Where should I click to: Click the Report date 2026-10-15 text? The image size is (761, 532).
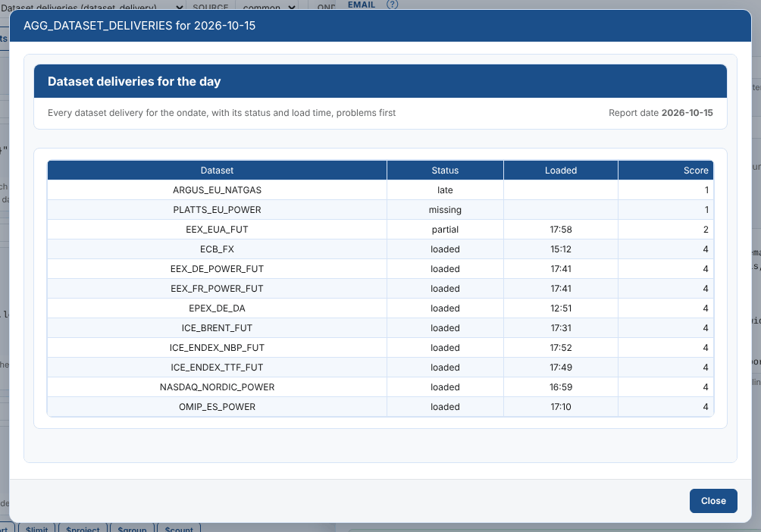[660, 113]
